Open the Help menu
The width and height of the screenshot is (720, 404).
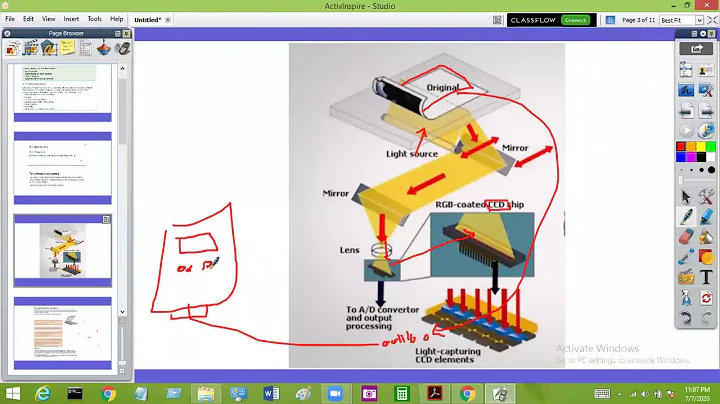[x=117, y=19]
